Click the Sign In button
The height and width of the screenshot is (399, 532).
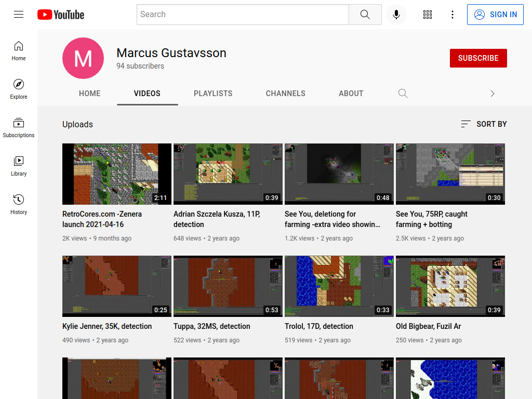(x=495, y=15)
